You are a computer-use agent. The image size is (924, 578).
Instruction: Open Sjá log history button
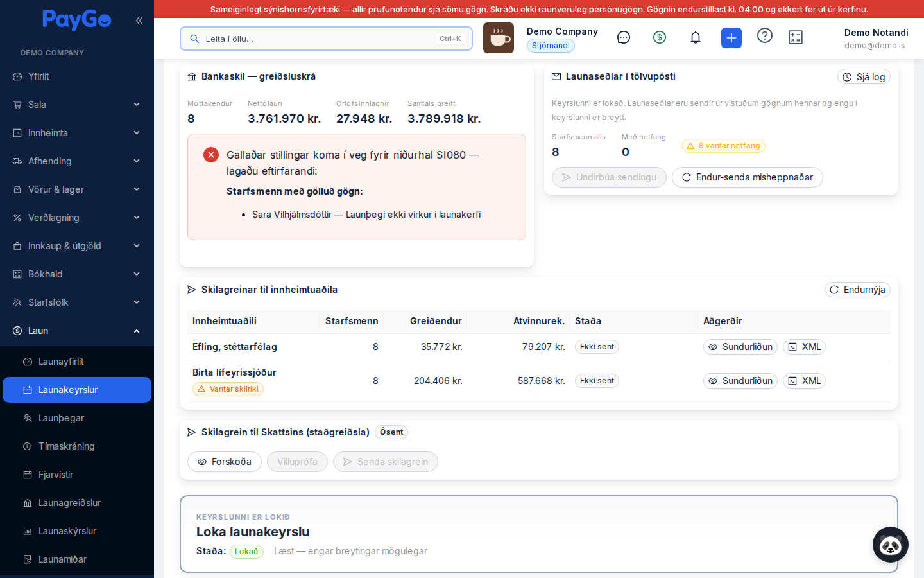(864, 77)
